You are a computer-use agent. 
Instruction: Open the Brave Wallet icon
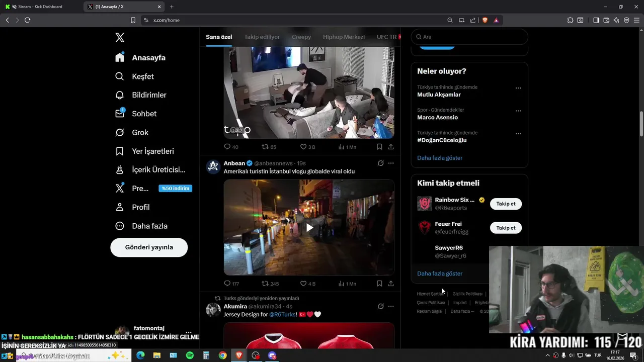606,20
